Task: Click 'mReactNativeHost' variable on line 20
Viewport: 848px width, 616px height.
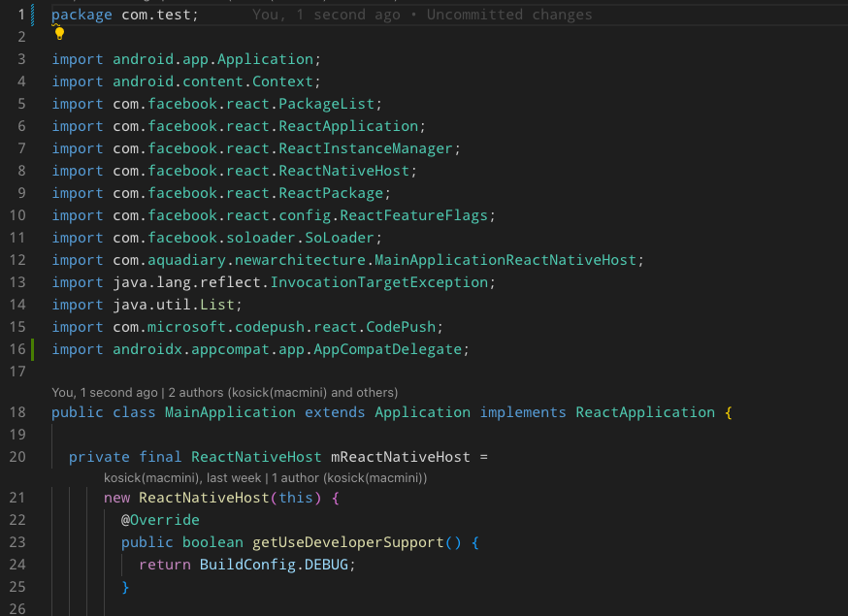Action: point(401,457)
